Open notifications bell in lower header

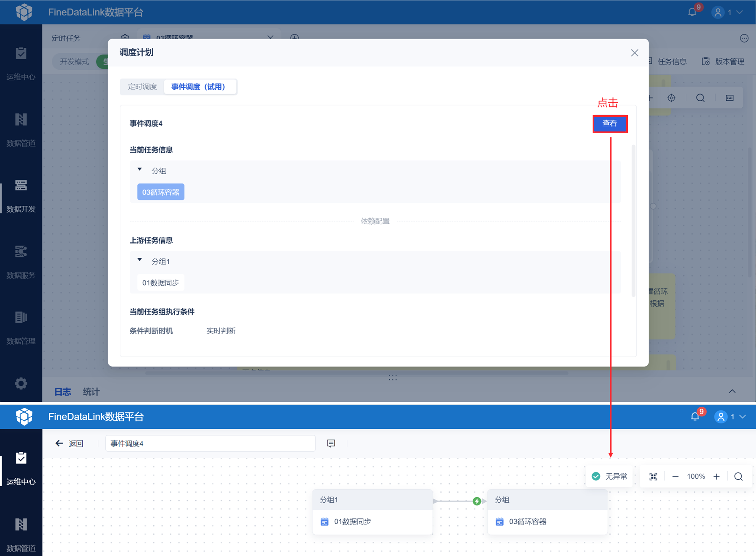click(695, 416)
